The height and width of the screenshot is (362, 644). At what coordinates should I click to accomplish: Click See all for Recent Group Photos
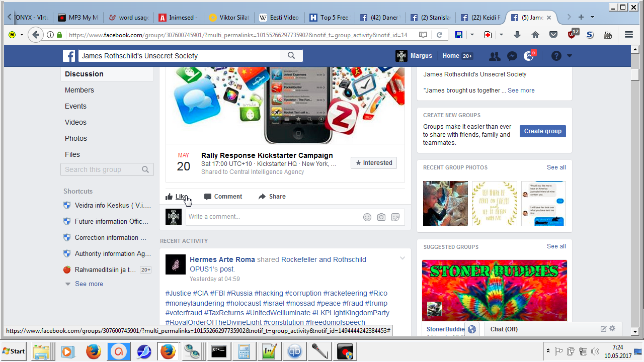(x=556, y=167)
